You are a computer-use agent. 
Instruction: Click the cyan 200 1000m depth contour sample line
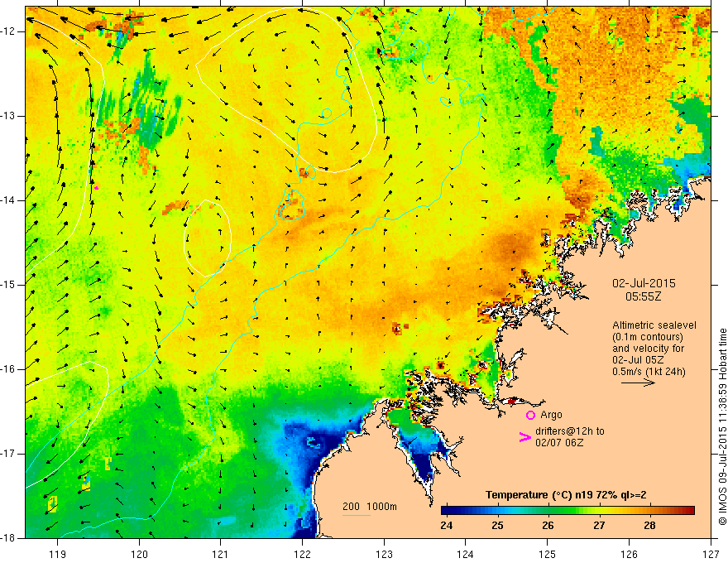point(357,515)
